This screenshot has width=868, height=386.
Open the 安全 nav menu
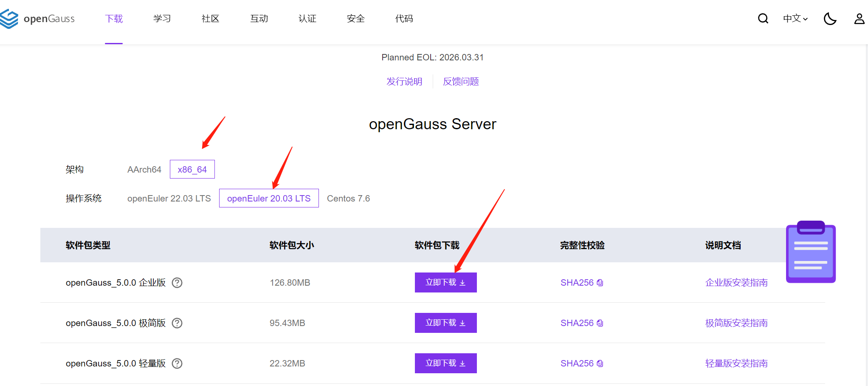click(x=356, y=19)
